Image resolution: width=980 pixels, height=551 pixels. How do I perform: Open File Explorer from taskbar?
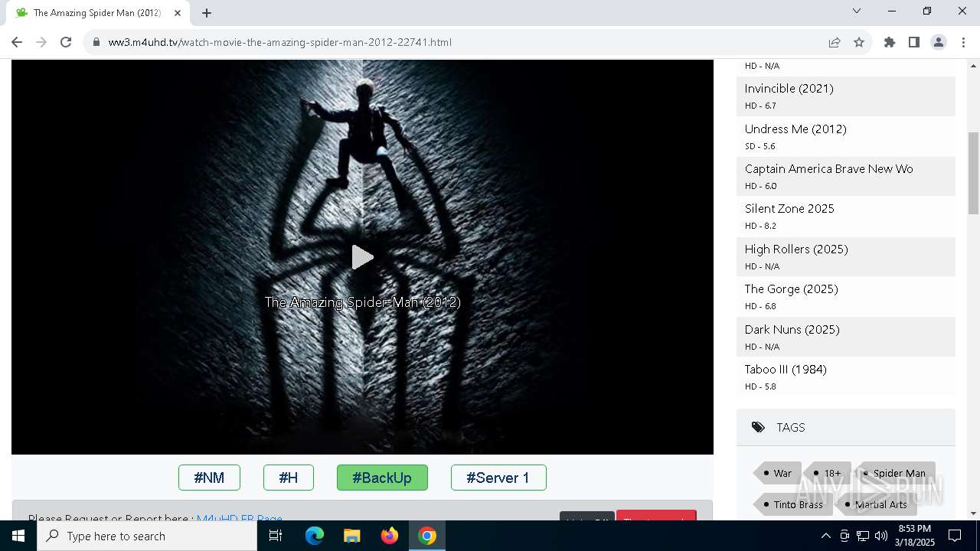[351, 536]
